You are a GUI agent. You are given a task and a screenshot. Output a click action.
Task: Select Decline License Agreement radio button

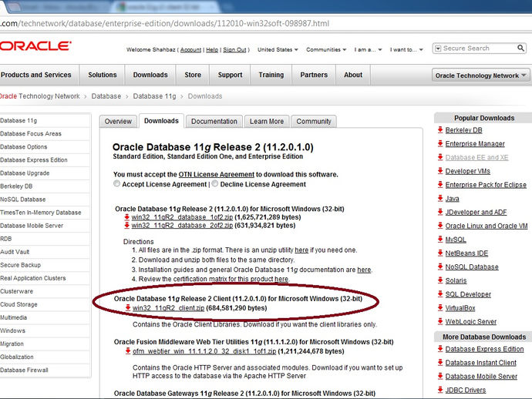(x=215, y=184)
